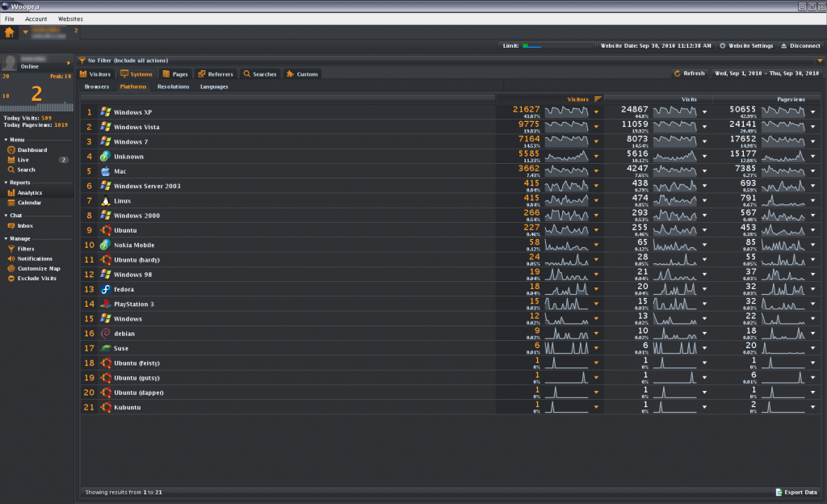Collapse the Manage section in sidebar
This screenshot has height=504, width=827.
pyautogui.click(x=6, y=239)
